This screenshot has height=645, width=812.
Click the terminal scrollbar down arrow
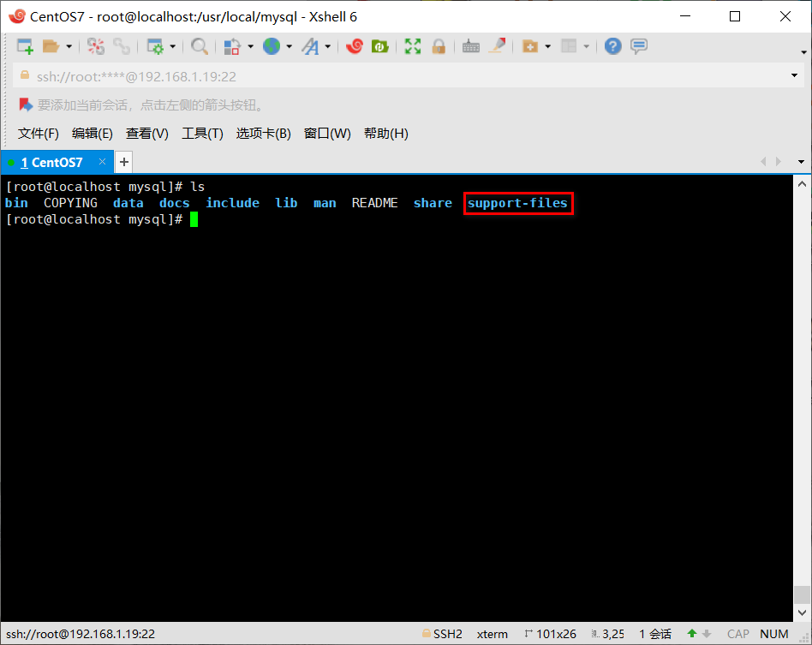coord(803,613)
